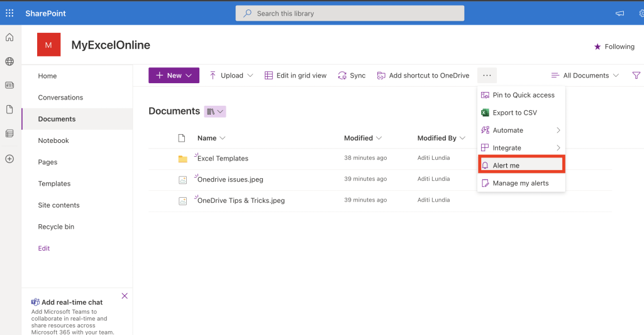Click Aditi Lundia in Excel Templates row
This screenshot has width=644, height=335.
click(433, 158)
